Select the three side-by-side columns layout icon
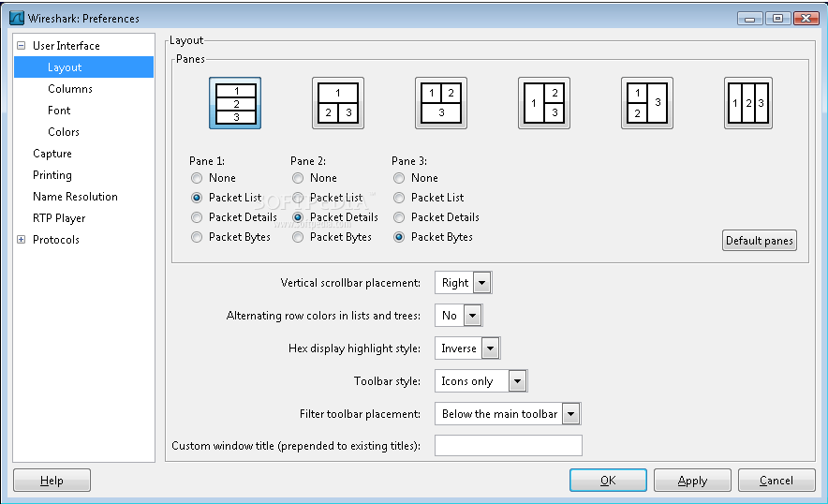This screenshot has height=504, width=828. [748, 103]
